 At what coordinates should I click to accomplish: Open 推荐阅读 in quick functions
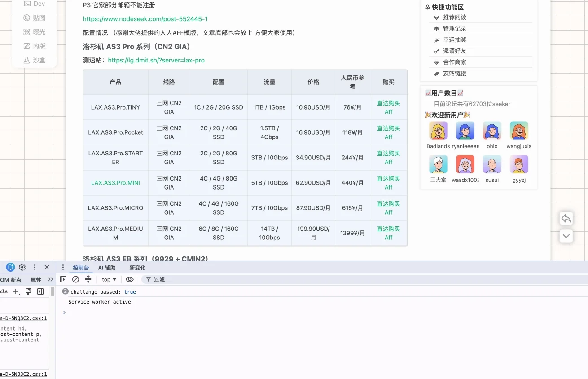point(454,17)
